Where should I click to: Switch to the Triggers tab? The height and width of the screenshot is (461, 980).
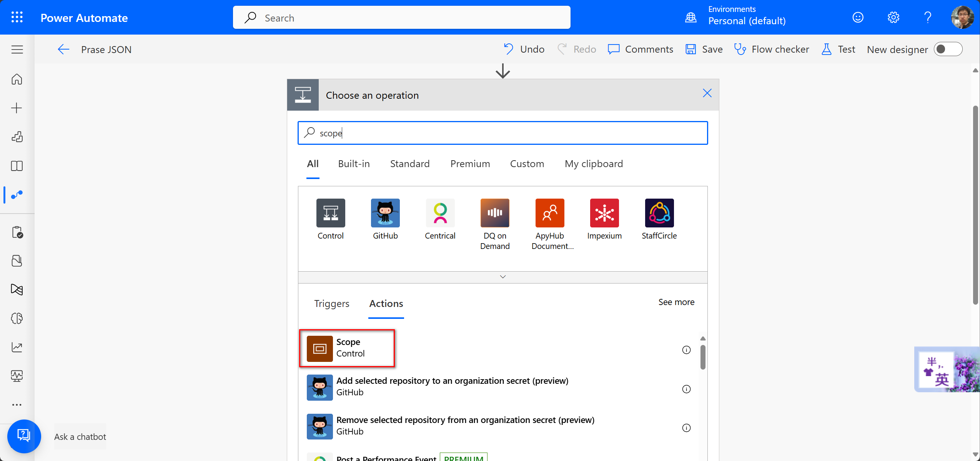pyautogui.click(x=331, y=303)
